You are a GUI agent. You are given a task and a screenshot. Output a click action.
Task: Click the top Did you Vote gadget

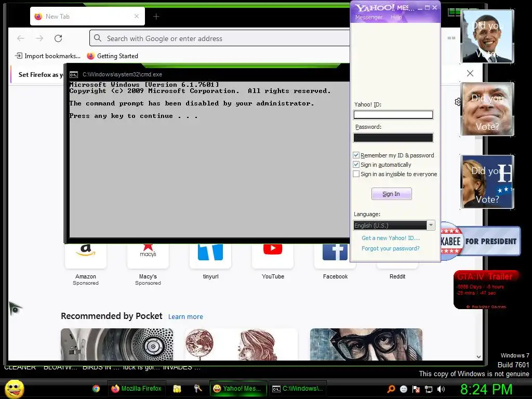pyautogui.click(x=487, y=36)
